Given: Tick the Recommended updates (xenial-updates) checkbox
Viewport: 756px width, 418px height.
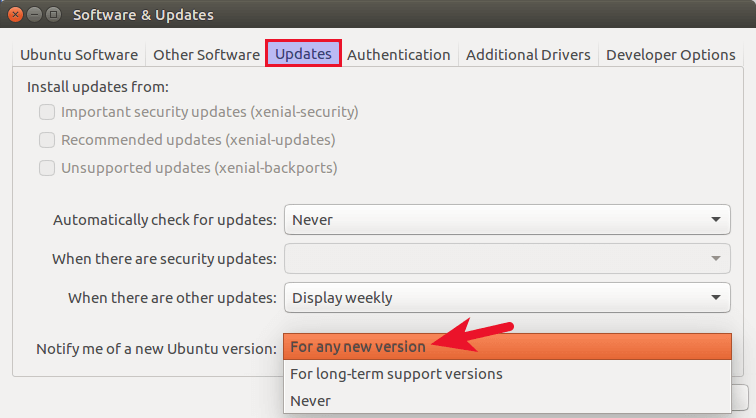Looking at the screenshot, I should (x=47, y=140).
